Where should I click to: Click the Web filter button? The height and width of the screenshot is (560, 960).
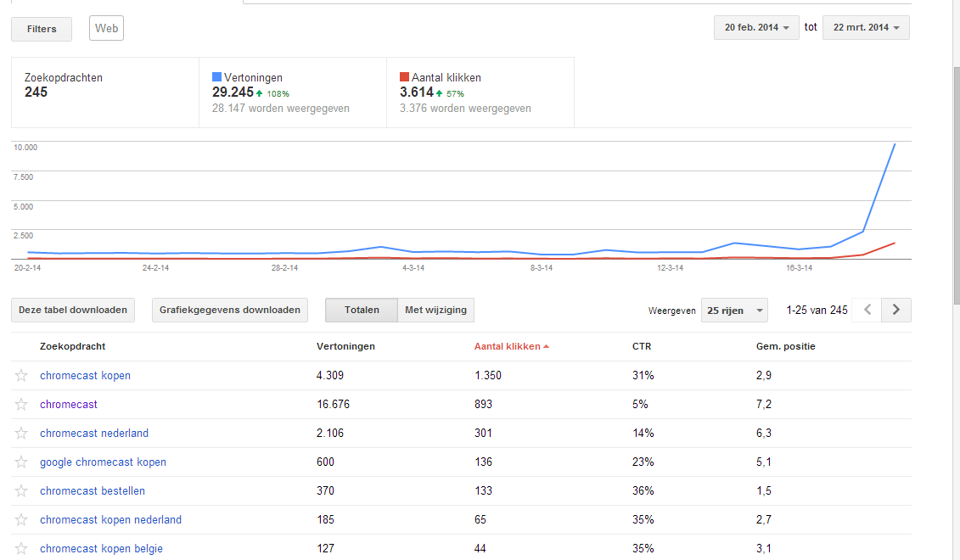(x=107, y=28)
